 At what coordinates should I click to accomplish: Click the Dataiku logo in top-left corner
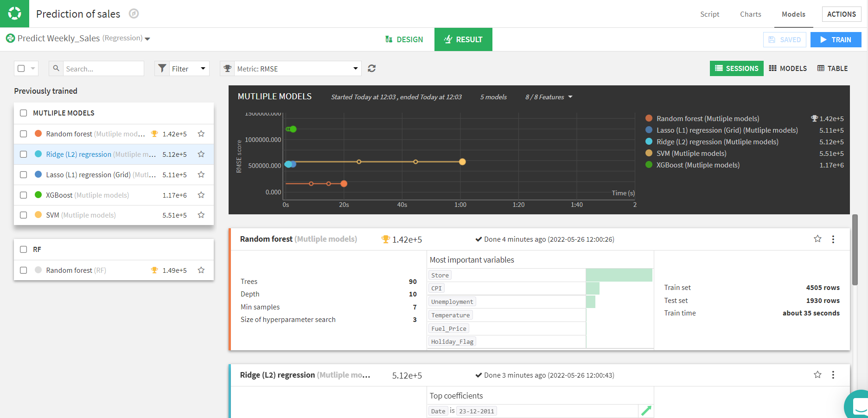pyautogui.click(x=14, y=13)
